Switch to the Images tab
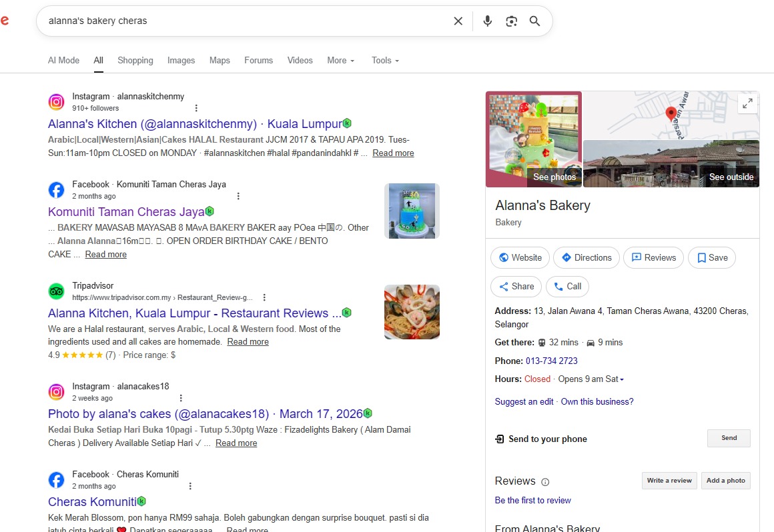The height and width of the screenshot is (532, 774). pyautogui.click(x=181, y=60)
